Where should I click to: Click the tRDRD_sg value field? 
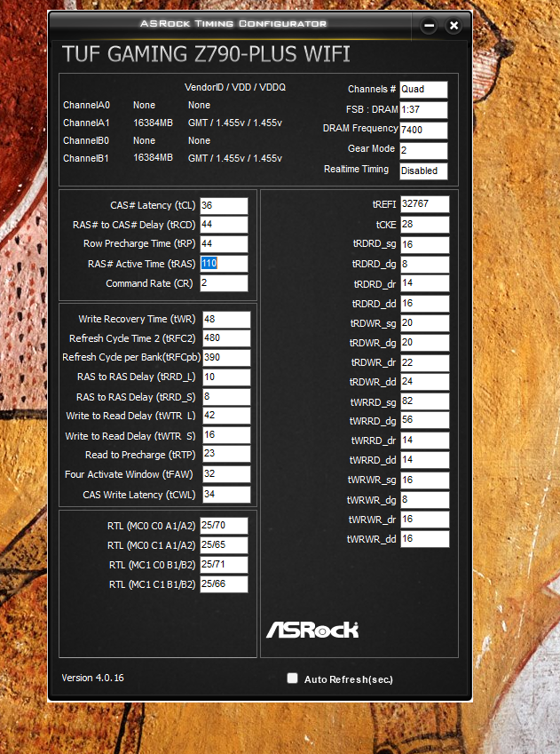425,245
